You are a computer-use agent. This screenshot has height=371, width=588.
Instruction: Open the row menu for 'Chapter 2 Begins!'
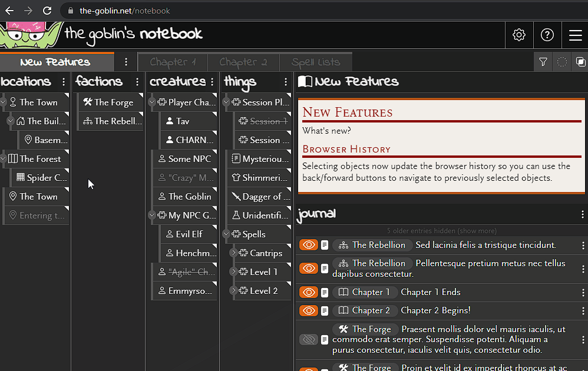coord(583,311)
